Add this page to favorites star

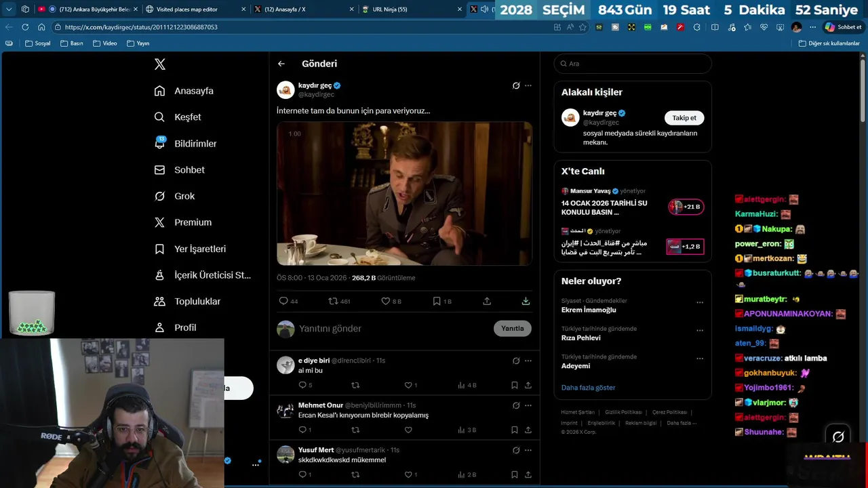583,27
